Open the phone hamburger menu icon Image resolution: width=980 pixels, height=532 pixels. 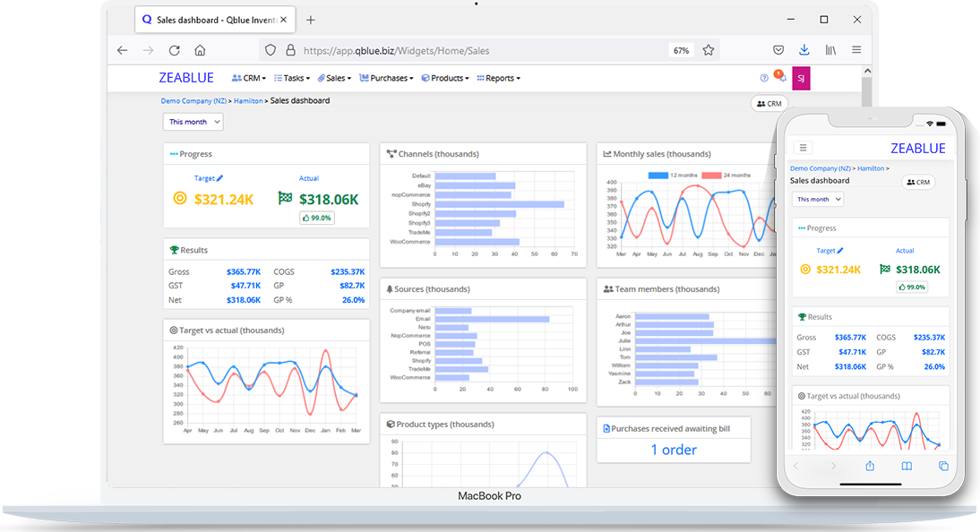coord(804,148)
